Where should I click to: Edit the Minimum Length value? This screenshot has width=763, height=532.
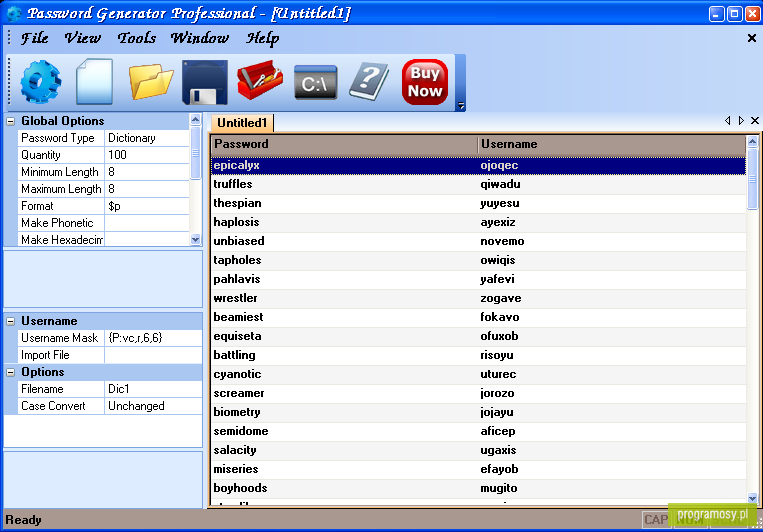pos(147,172)
